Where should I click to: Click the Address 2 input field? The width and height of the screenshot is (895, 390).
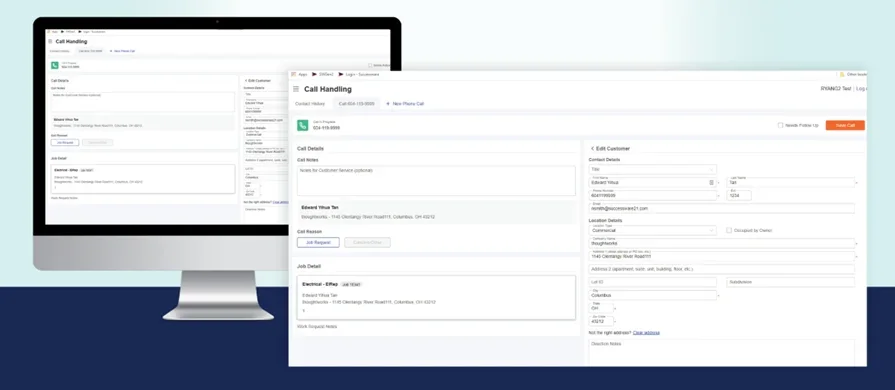coord(721,269)
